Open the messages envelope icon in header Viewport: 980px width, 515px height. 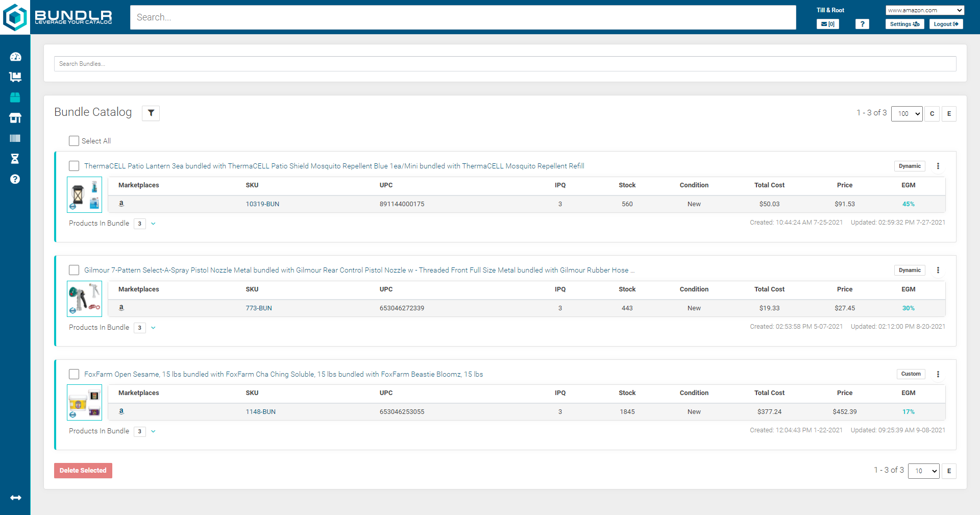[x=827, y=24]
